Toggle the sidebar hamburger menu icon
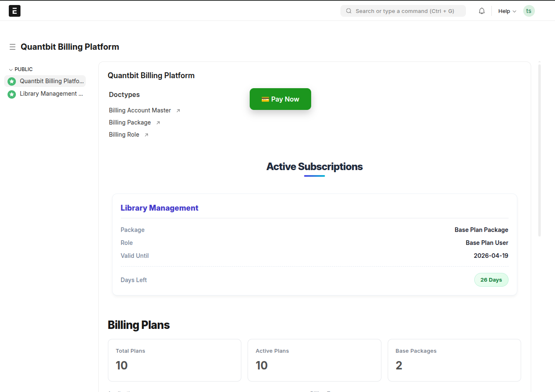 click(x=13, y=47)
